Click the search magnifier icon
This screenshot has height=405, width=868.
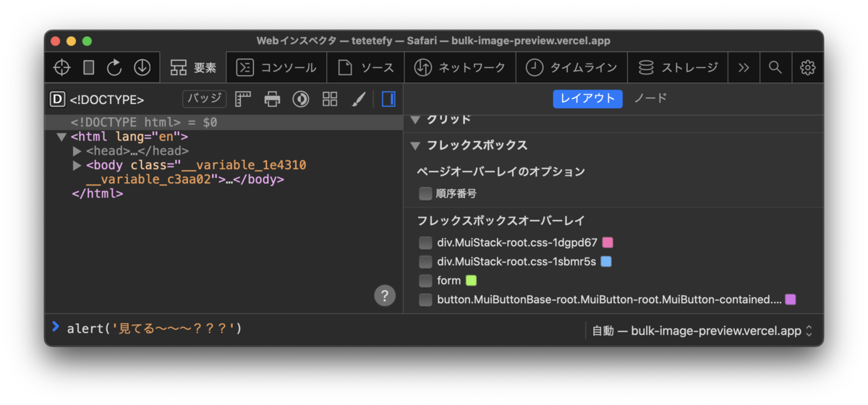click(775, 67)
